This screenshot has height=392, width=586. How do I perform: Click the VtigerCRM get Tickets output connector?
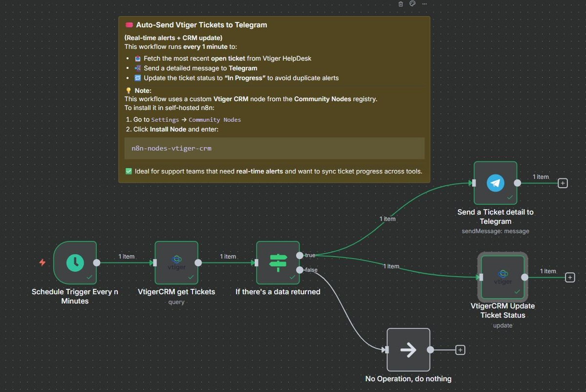[x=198, y=262]
